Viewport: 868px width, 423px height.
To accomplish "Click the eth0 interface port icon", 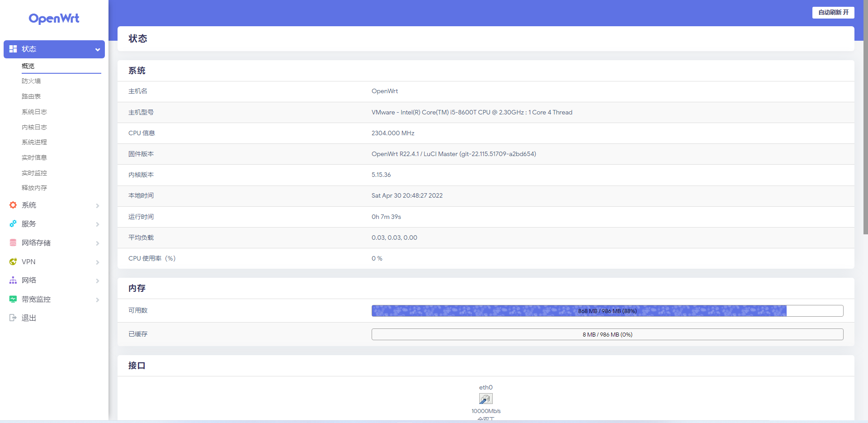I will coord(486,399).
